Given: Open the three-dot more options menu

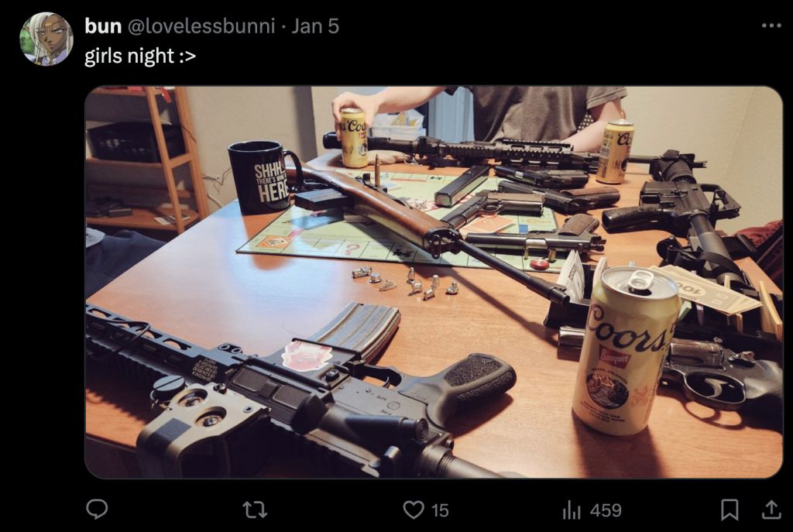Looking at the screenshot, I should [x=771, y=26].
